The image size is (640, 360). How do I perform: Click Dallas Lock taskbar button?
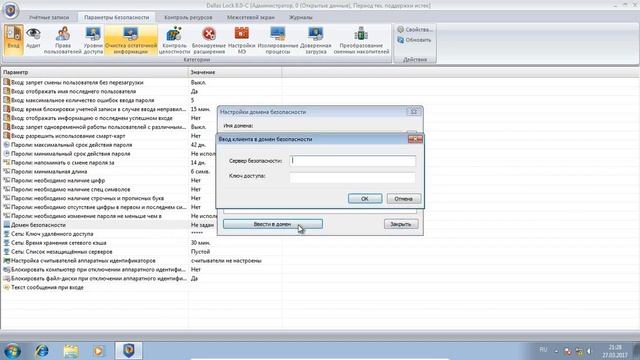[129, 351]
